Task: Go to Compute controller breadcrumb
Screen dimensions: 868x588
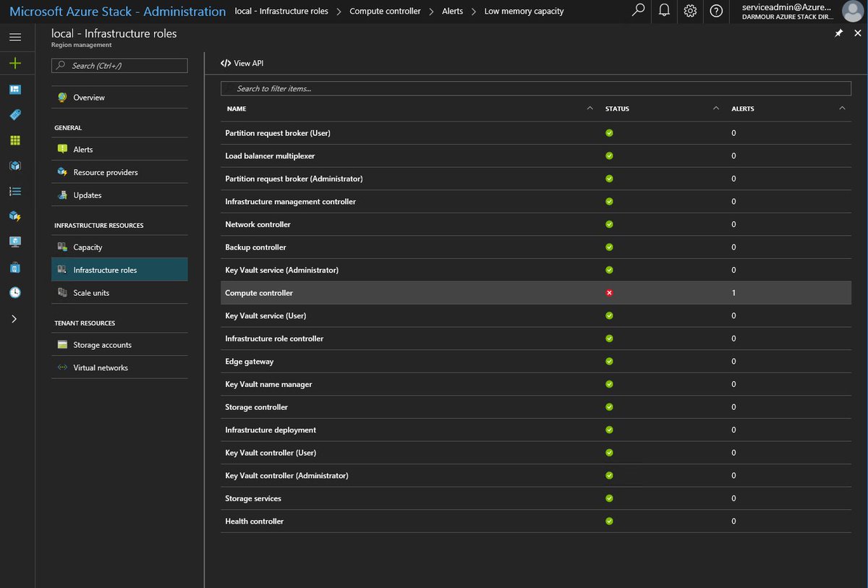Action: point(385,12)
